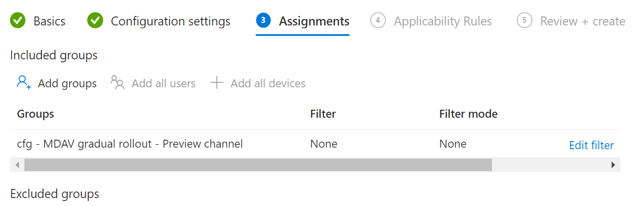Jump to the Review + create tab
The image size is (644, 206).
(x=583, y=21)
